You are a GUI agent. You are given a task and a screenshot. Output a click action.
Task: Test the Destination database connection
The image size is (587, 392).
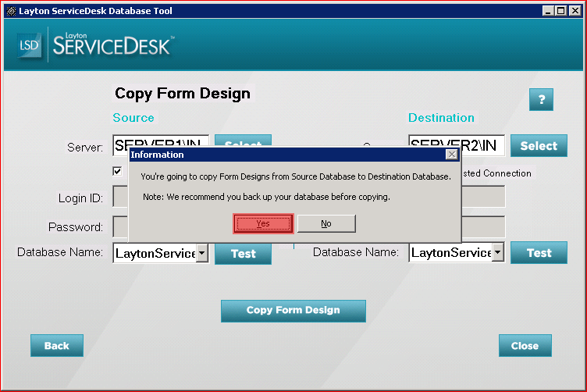coord(539,253)
